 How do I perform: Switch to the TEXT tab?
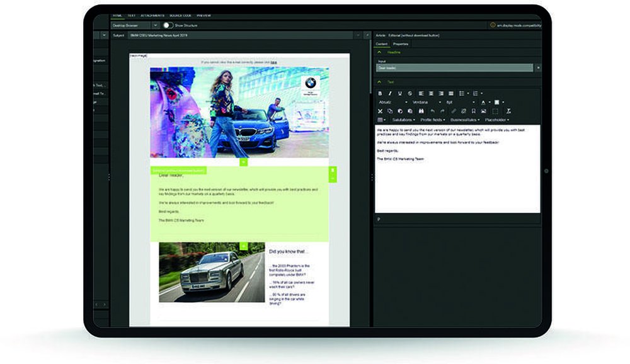pos(132,15)
